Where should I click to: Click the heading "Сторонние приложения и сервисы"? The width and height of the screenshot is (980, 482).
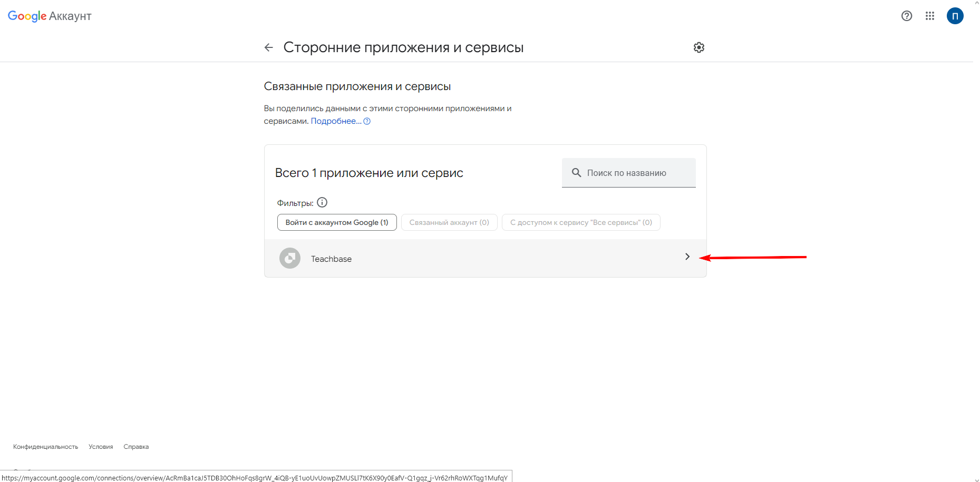coord(403,47)
